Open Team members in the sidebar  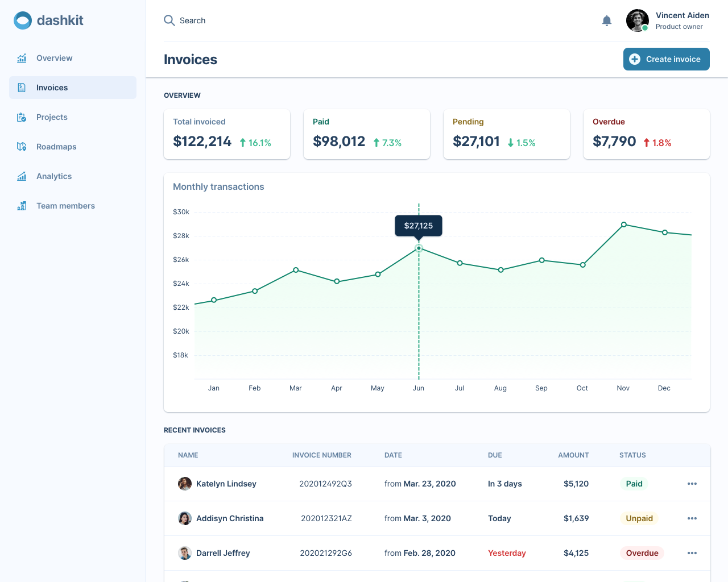coord(73,206)
